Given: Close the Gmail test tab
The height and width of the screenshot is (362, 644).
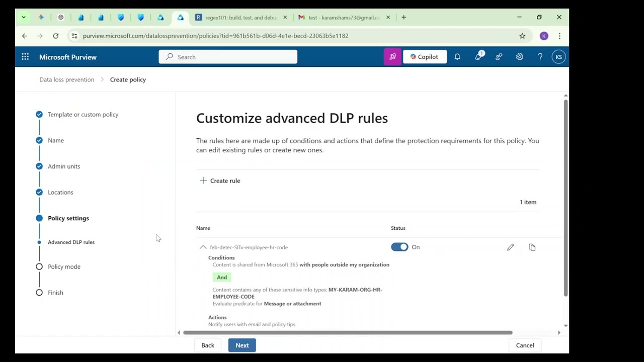Looking at the screenshot, I should point(388,17).
